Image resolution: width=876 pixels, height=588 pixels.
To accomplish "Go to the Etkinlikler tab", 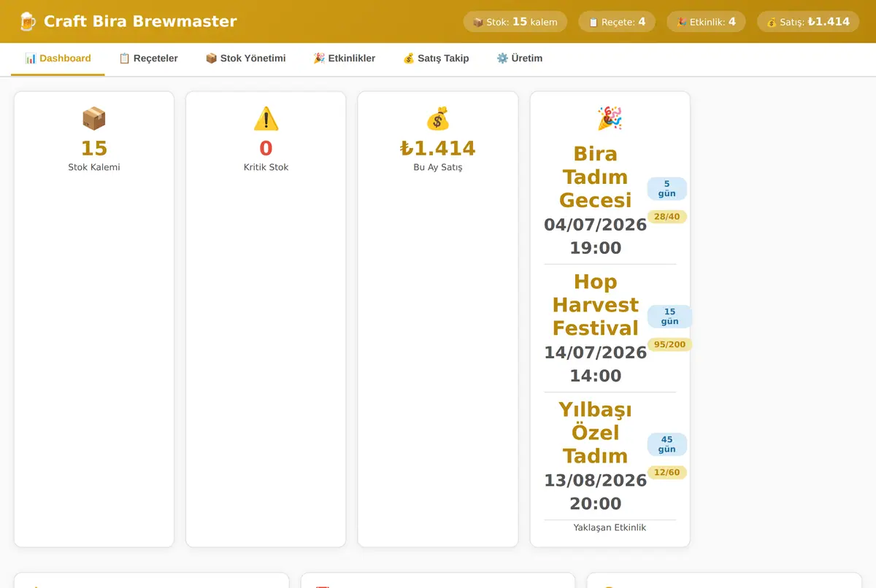I will 344,58.
